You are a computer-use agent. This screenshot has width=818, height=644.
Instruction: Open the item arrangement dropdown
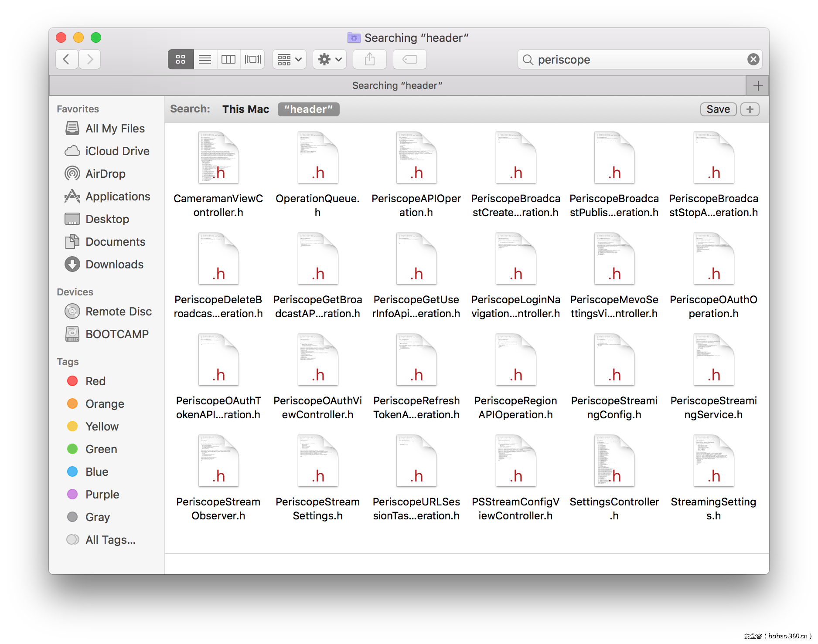coord(290,59)
